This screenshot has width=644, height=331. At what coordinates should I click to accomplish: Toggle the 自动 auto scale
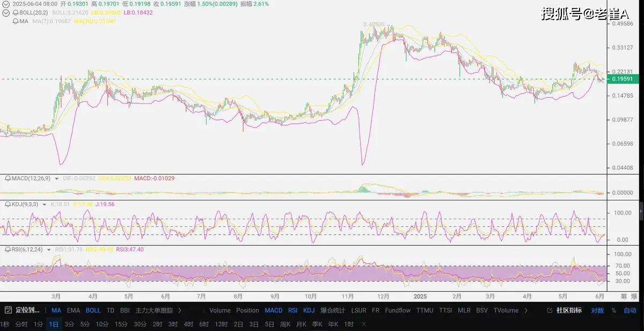click(630, 310)
